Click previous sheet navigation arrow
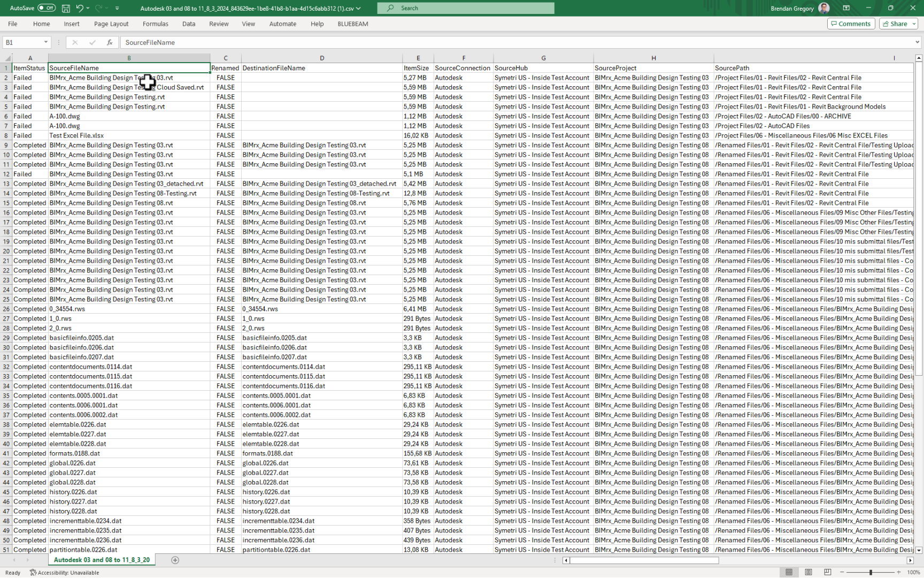Viewport: 924px width, 578px height. 14,560
